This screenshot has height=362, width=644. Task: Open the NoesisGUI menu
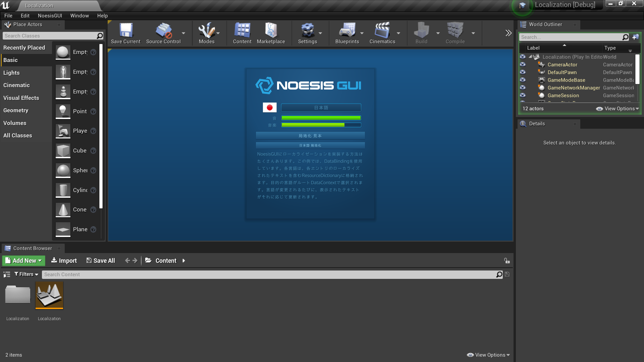tap(50, 16)
